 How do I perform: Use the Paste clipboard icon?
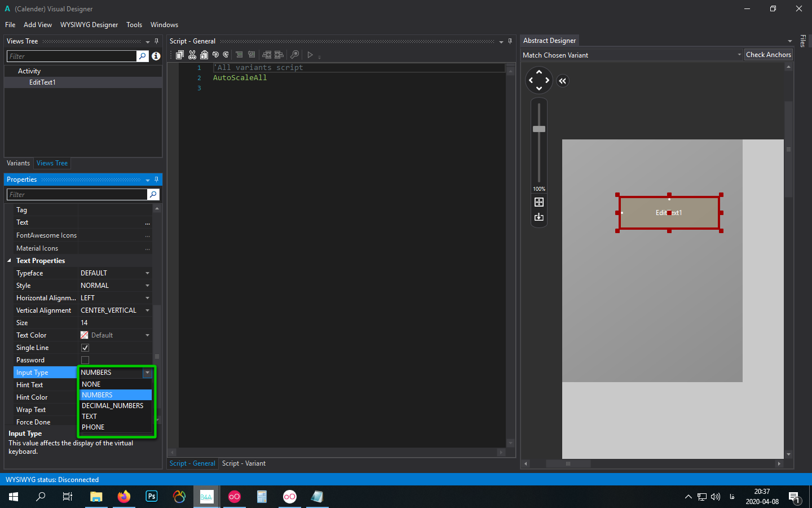click(x=204, y=55)
